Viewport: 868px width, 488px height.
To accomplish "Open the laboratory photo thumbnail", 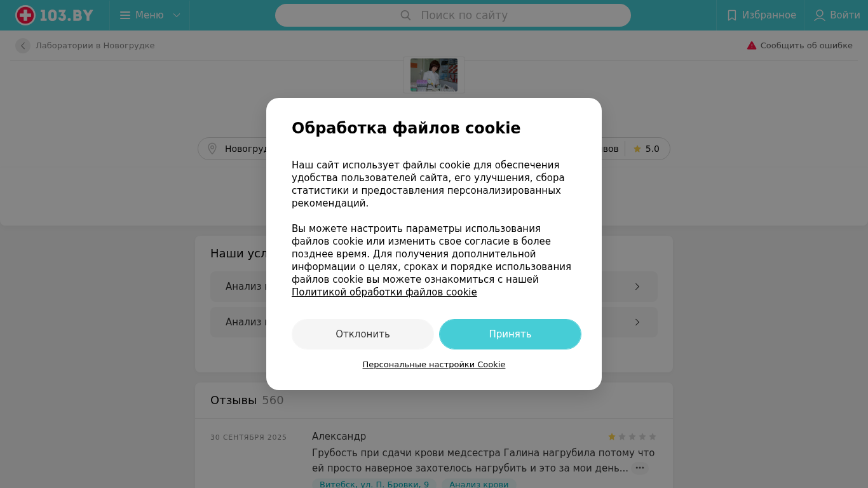I will tap(434, 75).
